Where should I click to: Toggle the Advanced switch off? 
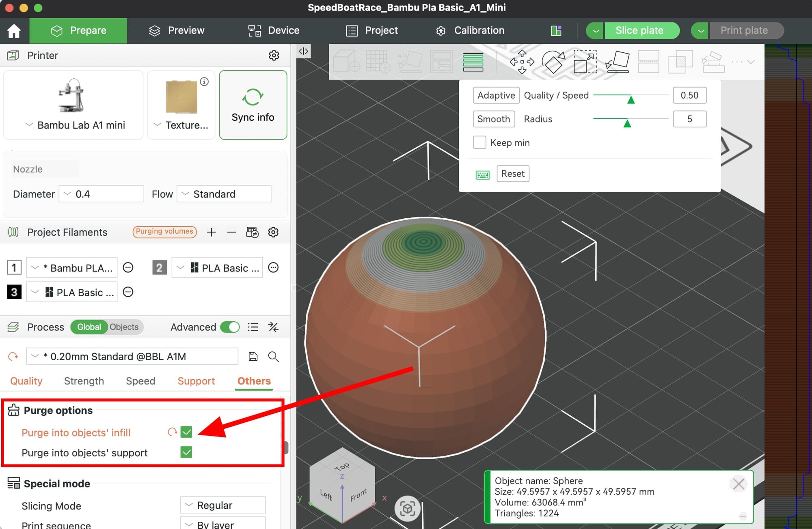tap(230, 327)
